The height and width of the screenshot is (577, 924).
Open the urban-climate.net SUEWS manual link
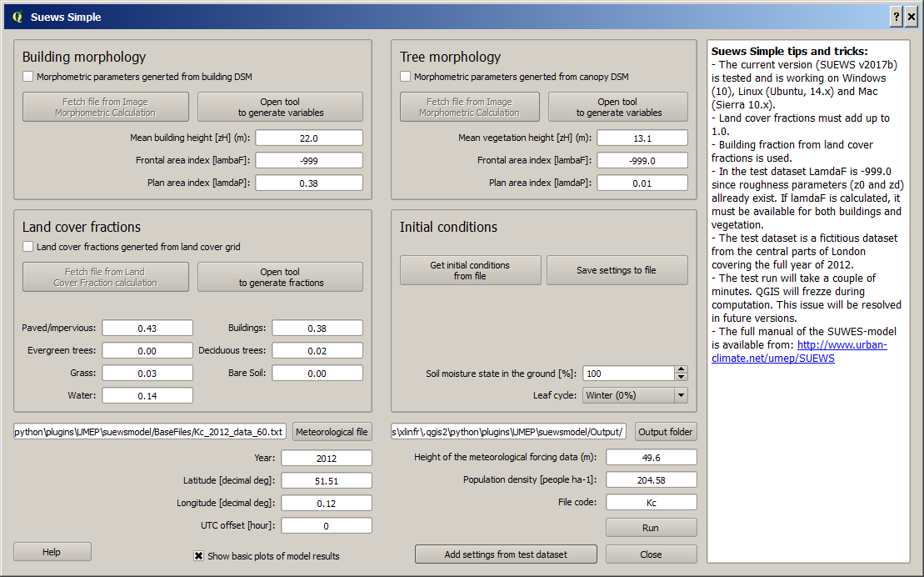click(800, 352)
